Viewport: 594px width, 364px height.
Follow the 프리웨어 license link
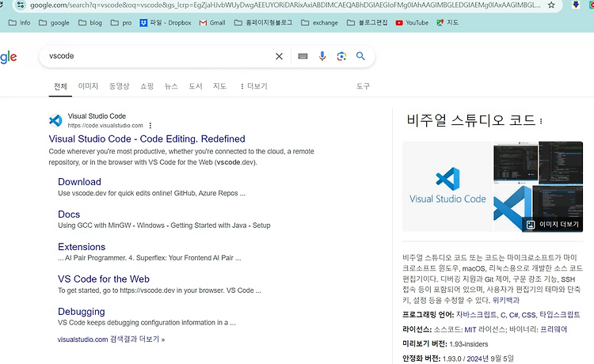pyautogui.click(x=554, y=329)
